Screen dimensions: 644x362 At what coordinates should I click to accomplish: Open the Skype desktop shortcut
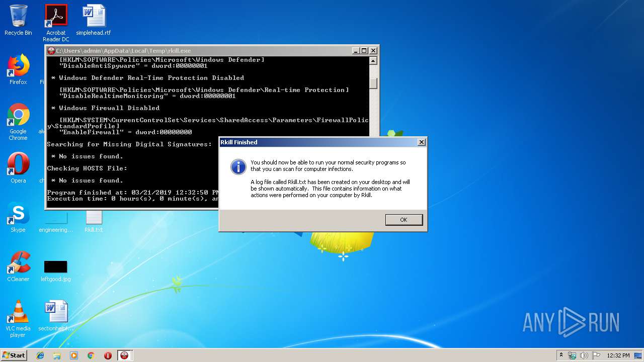(18, 217)
